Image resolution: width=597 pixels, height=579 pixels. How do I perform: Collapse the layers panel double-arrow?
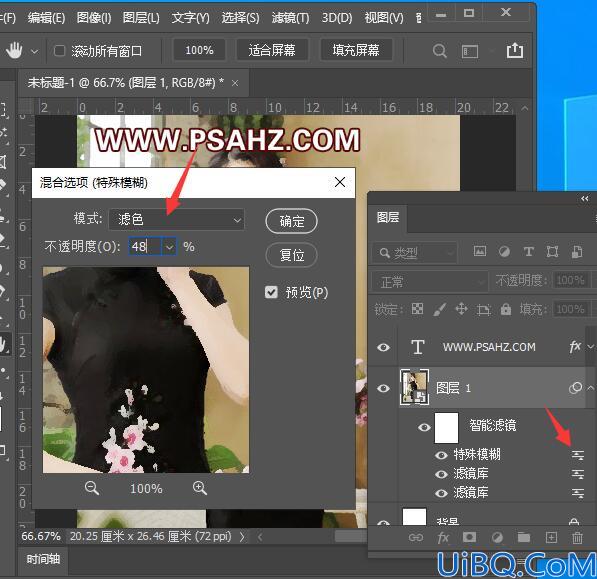[585, 198]
